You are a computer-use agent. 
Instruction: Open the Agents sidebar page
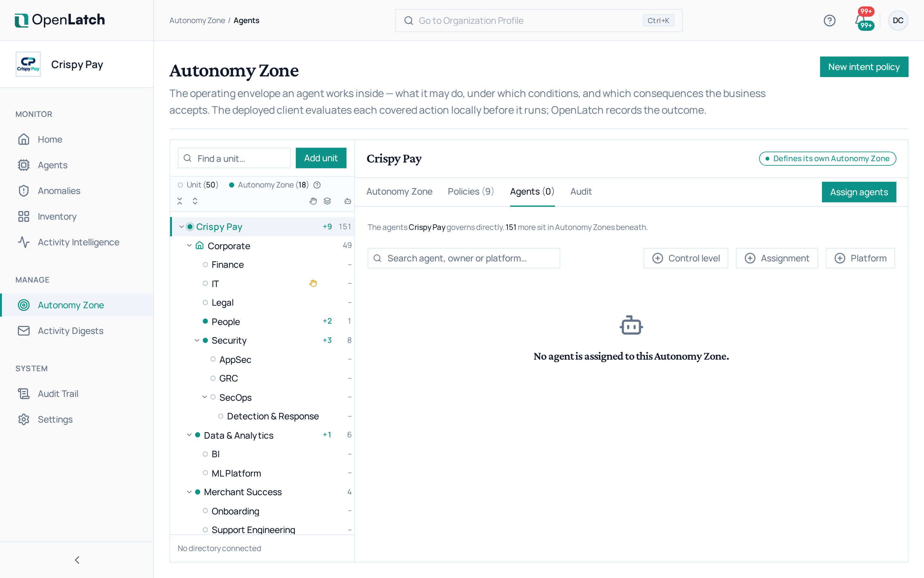pyautogui.click(x=77, y=165)
